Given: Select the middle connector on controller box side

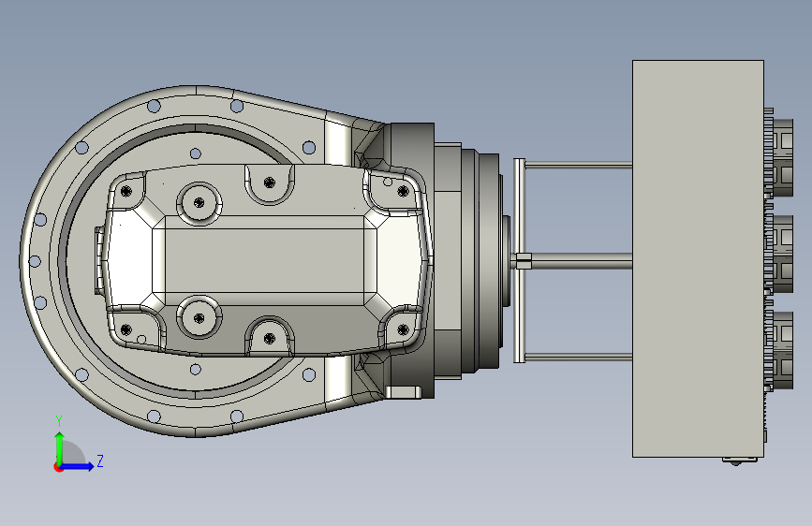Looking at the screenshot, I should tap(781, 255).
